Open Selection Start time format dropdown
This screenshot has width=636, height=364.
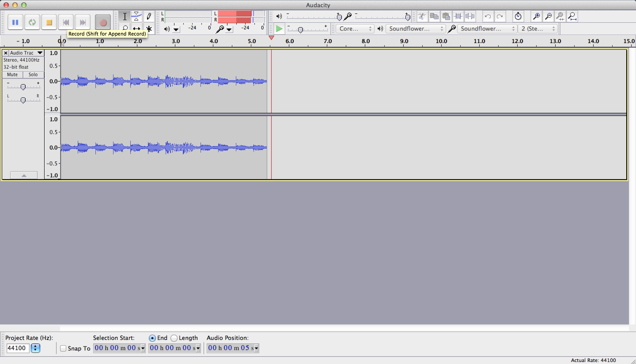coord(143,348)
